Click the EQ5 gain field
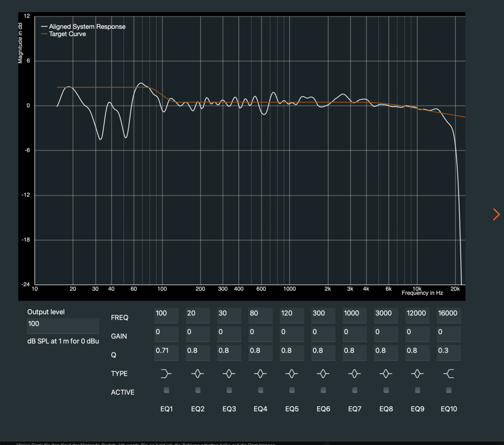The width and height of the screenshot is (504, 445). [292, 334]
